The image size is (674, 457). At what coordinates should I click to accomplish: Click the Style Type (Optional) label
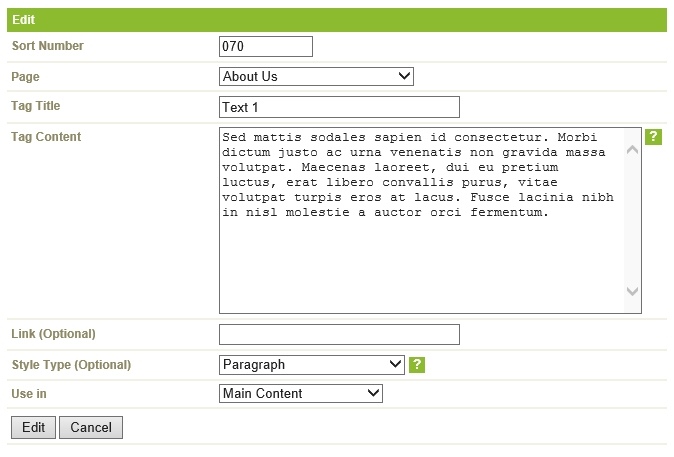(x=71, y=365)
